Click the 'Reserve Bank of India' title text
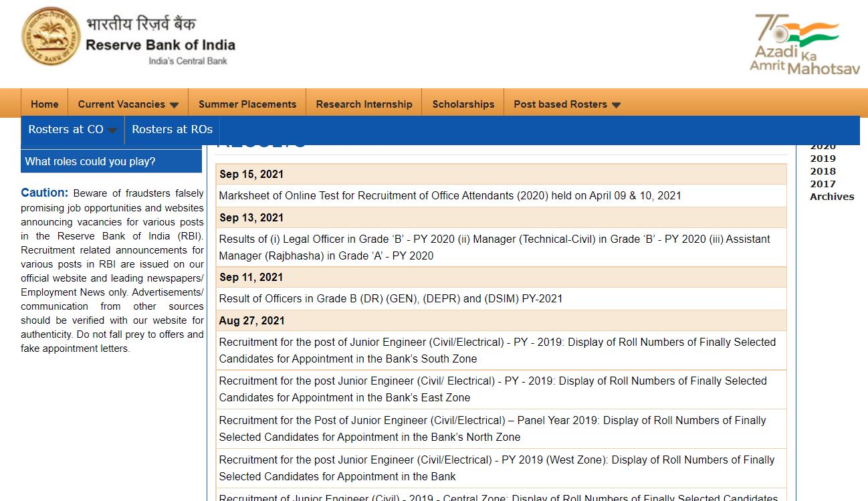The width and height of the screenshot is (868, 501). tap(160, 45)
